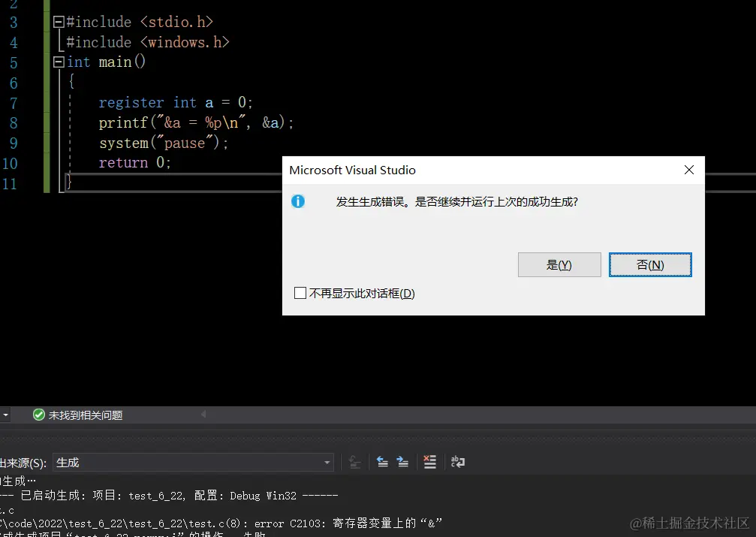Click line number 7 in the editor
The image size is (756, 537).
point(14,102)
